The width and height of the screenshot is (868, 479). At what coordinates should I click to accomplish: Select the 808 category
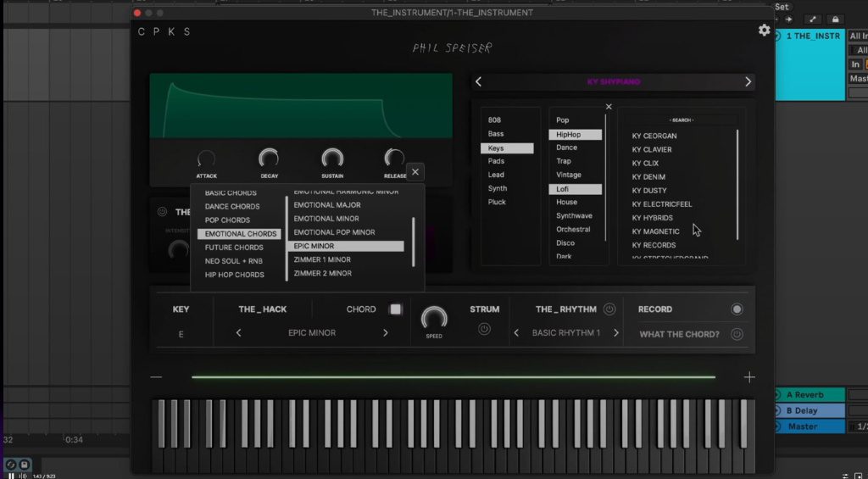[494, 120]
